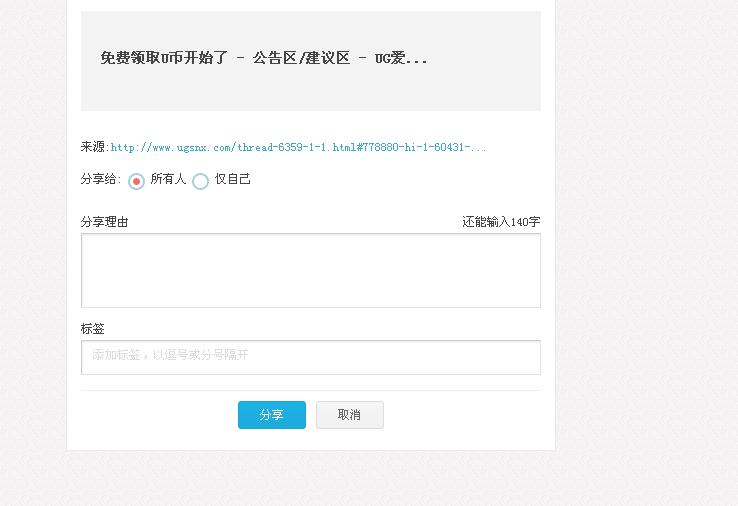Click the 还能输入140字 counter text
This screenshot has height=506, width=738.
point(501,222)
